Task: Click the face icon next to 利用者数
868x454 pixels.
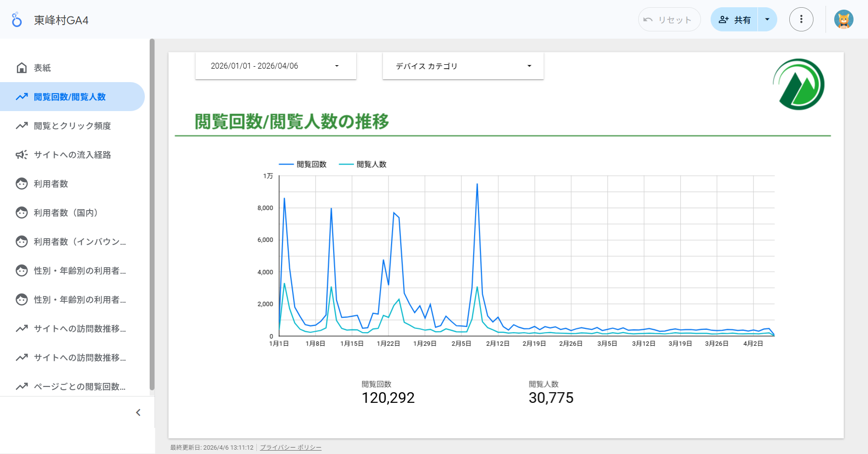Action: coord(21,184)
